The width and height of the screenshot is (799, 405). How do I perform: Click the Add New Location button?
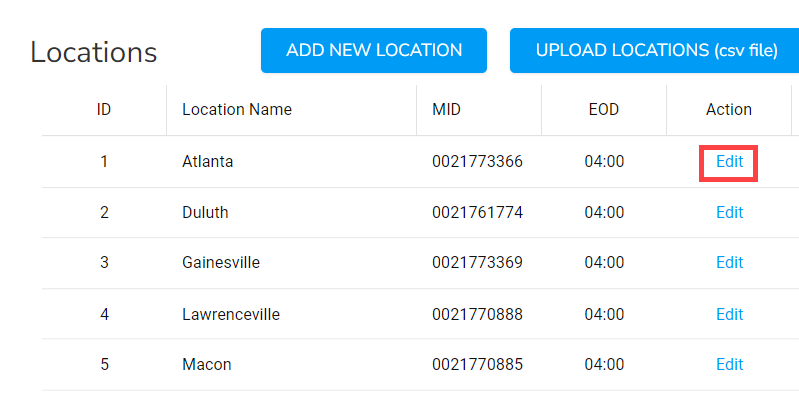tap(373, 50)
